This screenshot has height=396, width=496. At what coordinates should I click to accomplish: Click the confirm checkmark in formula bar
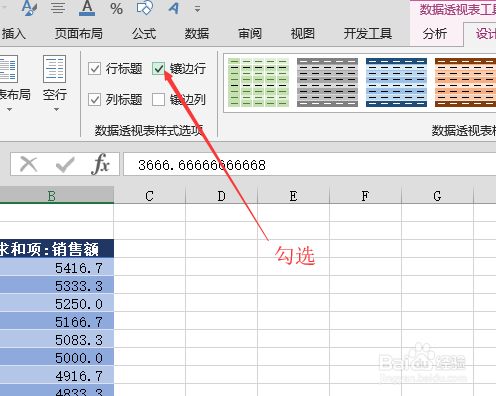click(65, 164)
